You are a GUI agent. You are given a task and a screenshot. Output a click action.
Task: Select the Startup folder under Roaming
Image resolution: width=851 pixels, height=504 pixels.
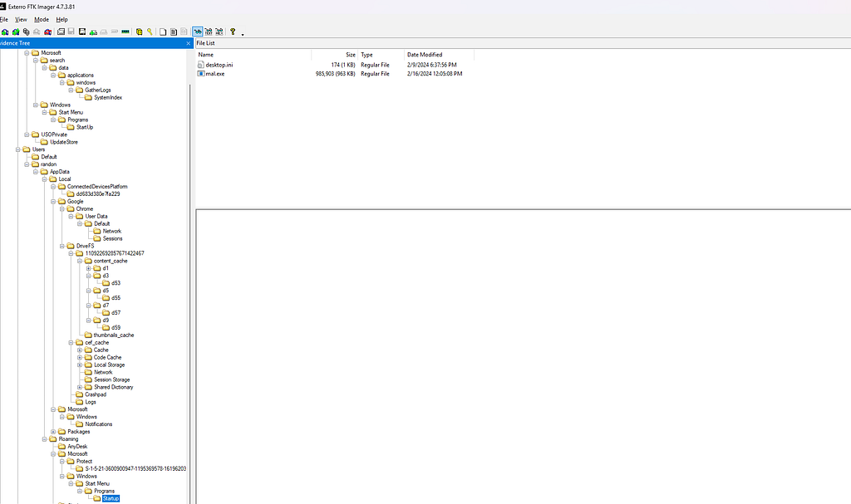pyautogui.click(x=111, y=498)
